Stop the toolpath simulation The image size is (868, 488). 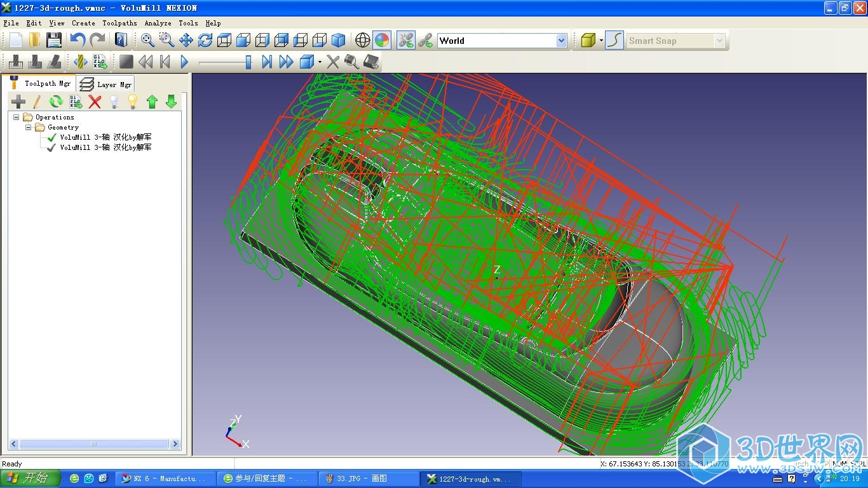(x=126, y=62)
